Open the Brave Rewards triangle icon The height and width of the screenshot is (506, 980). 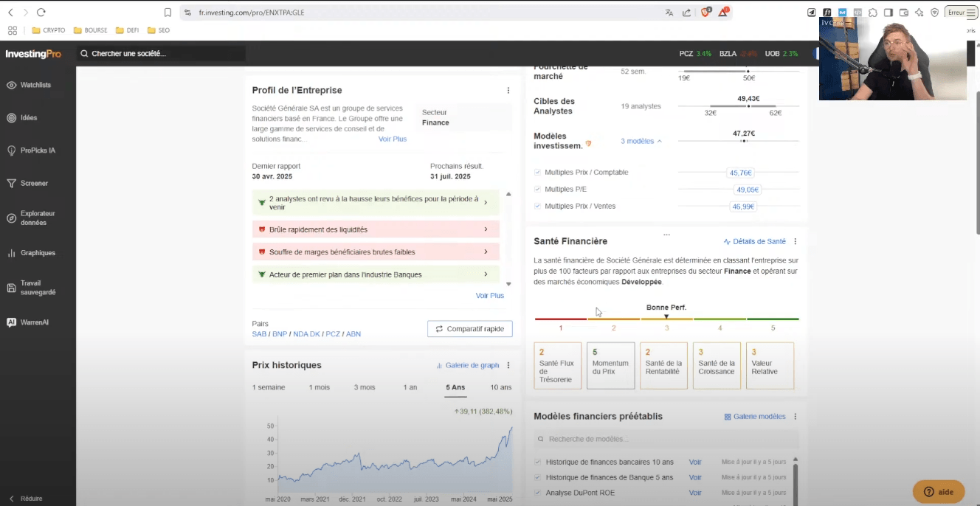tap(724, 12)
